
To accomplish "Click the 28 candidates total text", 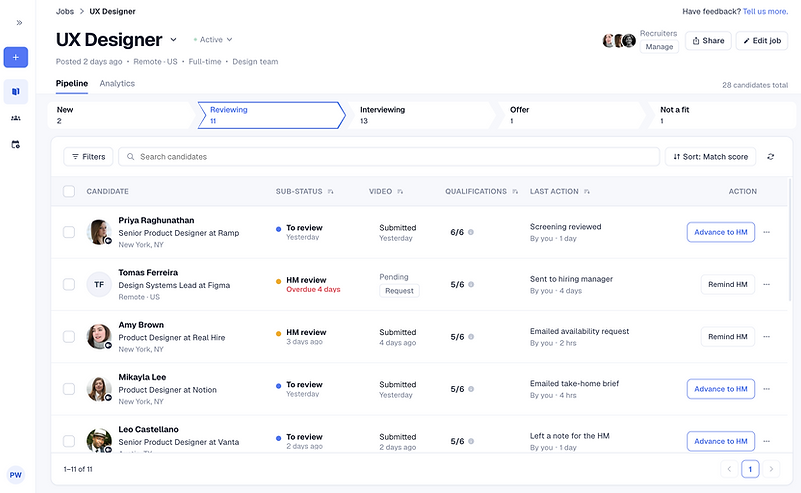I will click(x=755, y=85).
